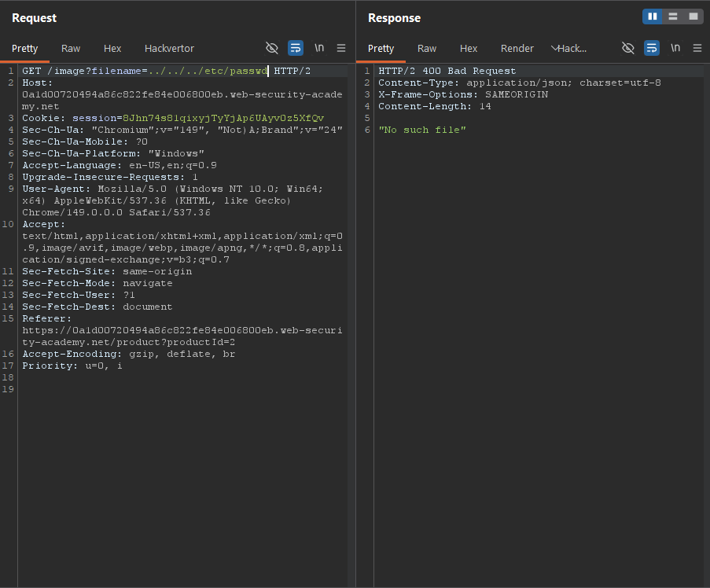Switch to top-bottom stacked layout
The width and height of the screenshot is (710, 588).
pyautogui.click(x=673, y=17)
